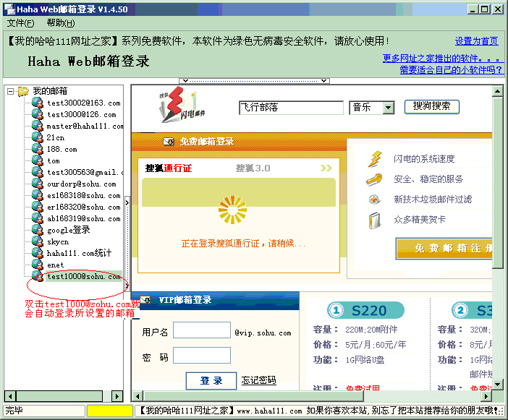The image size is (508, 420).
Task: Click globe icon beside es168318@sohu.com
Action: 38,195
